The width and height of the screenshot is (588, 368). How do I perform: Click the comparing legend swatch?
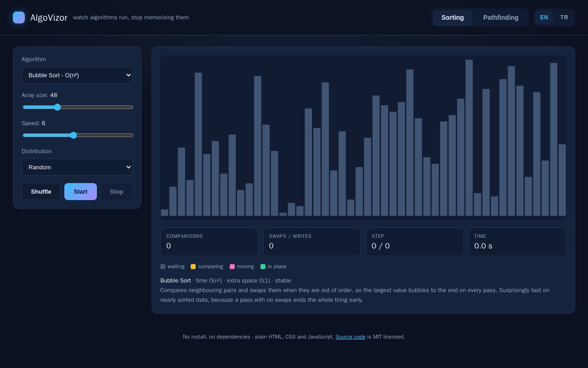(193, 266)
